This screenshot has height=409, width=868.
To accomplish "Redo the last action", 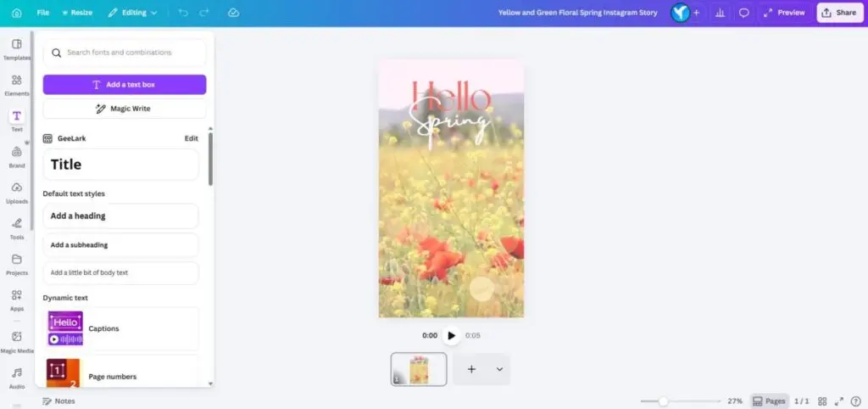I will (x=204, y=12).
